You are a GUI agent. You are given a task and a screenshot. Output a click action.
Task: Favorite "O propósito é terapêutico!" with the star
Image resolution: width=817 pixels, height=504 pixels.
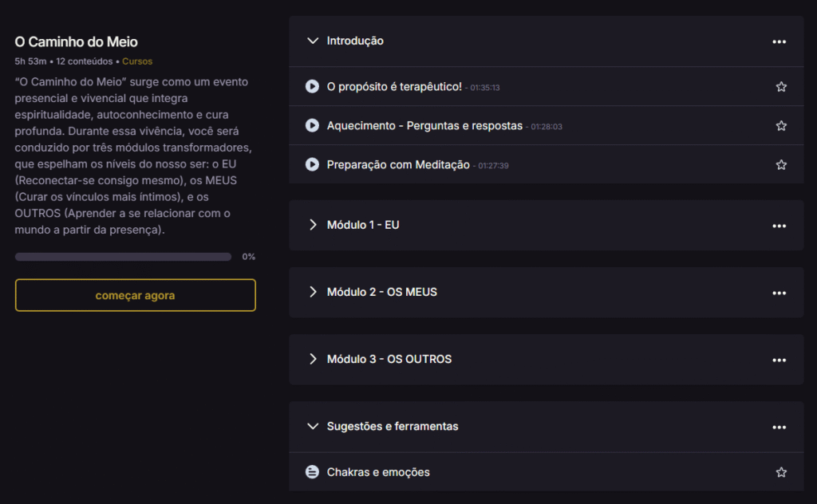point(781,86)
